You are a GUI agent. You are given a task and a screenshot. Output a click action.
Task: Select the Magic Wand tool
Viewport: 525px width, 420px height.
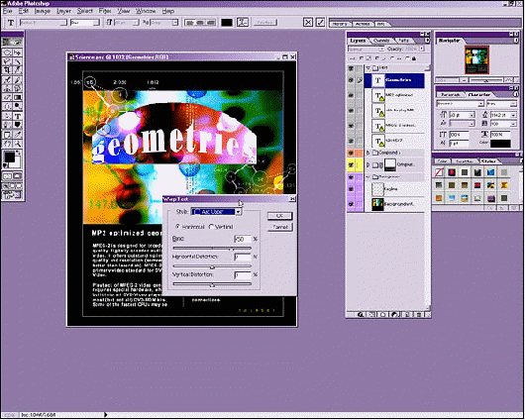click(x=18, y=61)
